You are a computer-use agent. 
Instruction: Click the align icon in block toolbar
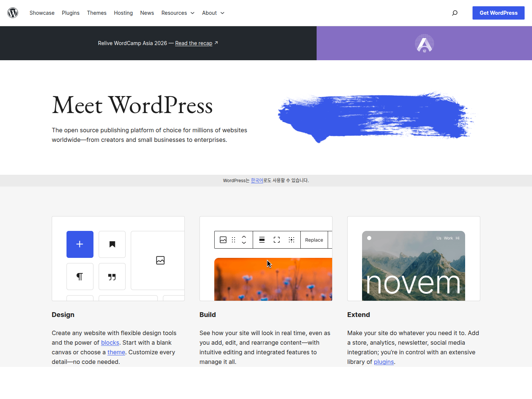[262, 240]
